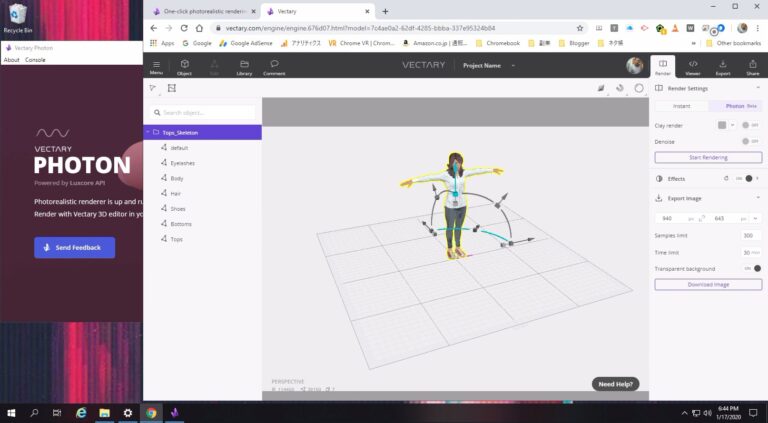Open the Project Name dropdown arrow
This screenshot has height=423, width=768.
[x=513, y=66]
